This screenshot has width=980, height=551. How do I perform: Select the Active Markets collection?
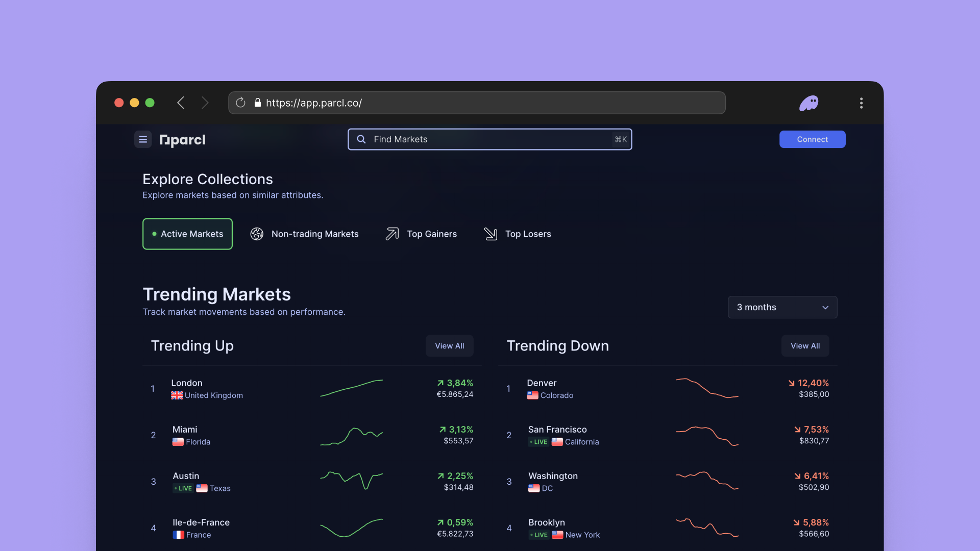click(187, 234)
